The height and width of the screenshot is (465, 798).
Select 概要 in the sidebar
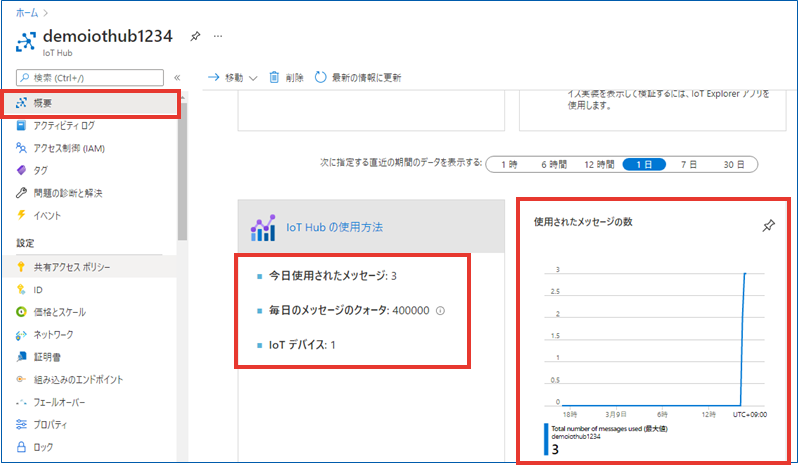[x=91, y=103]
